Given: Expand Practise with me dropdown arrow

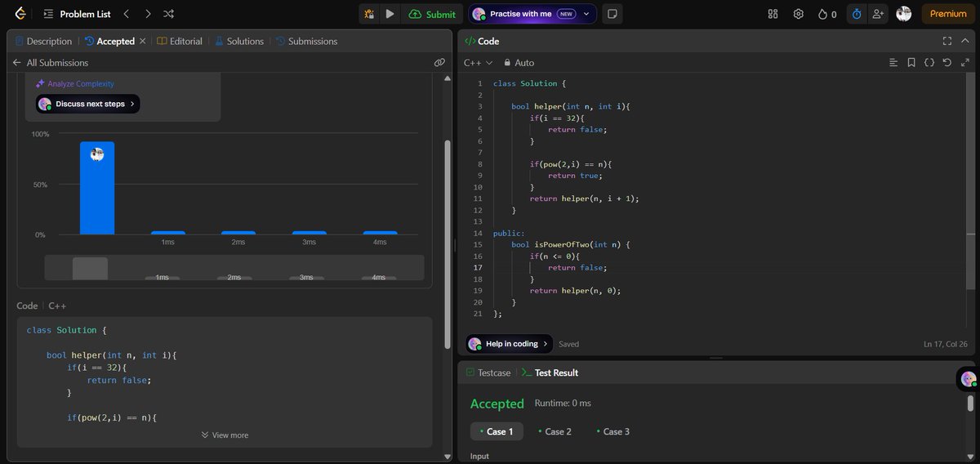Looking at the screenshot, I should pyautogui.click(x=586, y=14).
